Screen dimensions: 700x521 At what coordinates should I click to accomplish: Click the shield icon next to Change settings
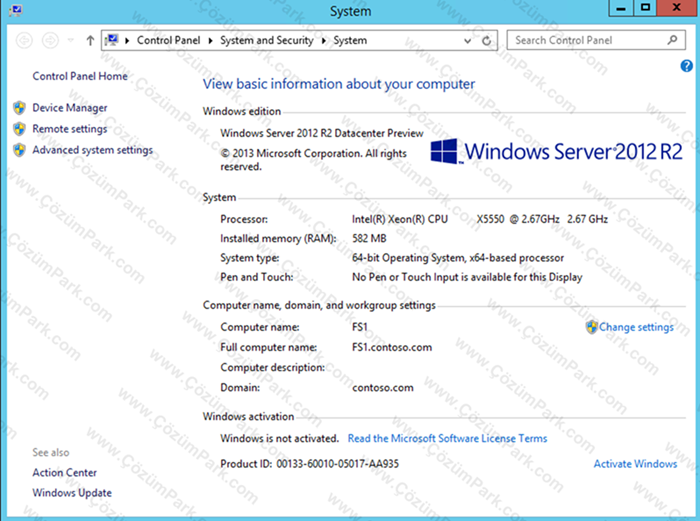[x=592, y=327]
